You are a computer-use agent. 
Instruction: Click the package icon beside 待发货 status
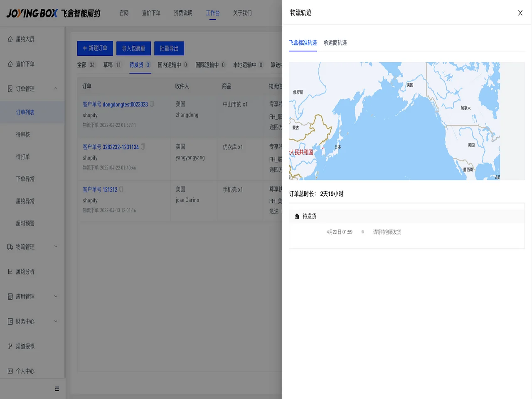tap(297, 216)
